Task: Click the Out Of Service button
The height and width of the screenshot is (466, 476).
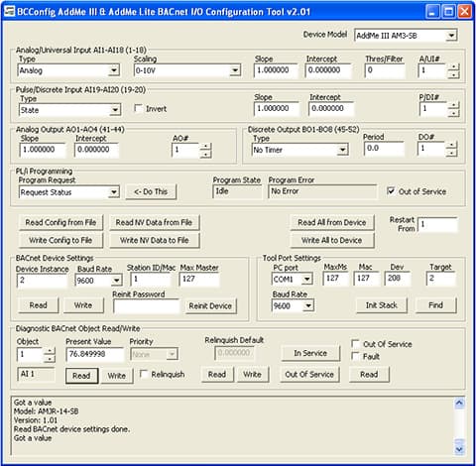Action: 309,375
